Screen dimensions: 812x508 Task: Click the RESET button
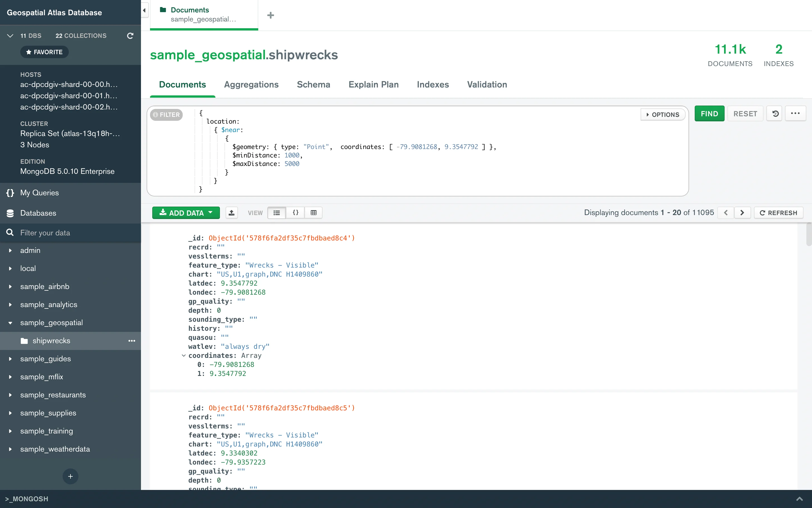pyautogui.click(x=745, y=113)
